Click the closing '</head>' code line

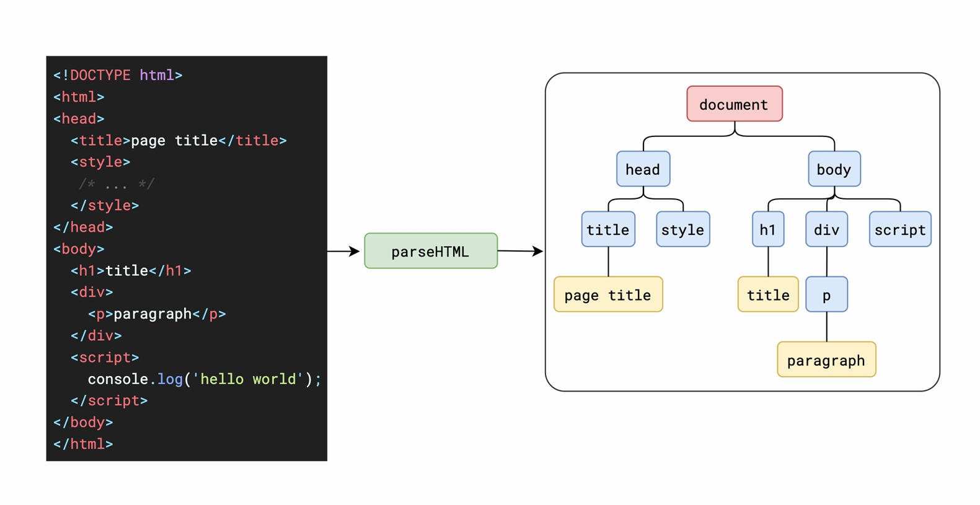(x=83, y=227)
